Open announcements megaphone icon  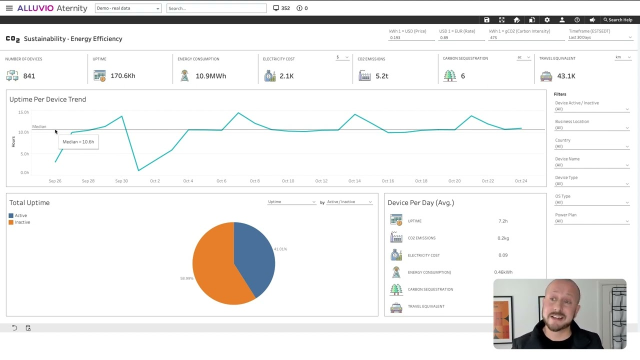click(x=592, y=20)
